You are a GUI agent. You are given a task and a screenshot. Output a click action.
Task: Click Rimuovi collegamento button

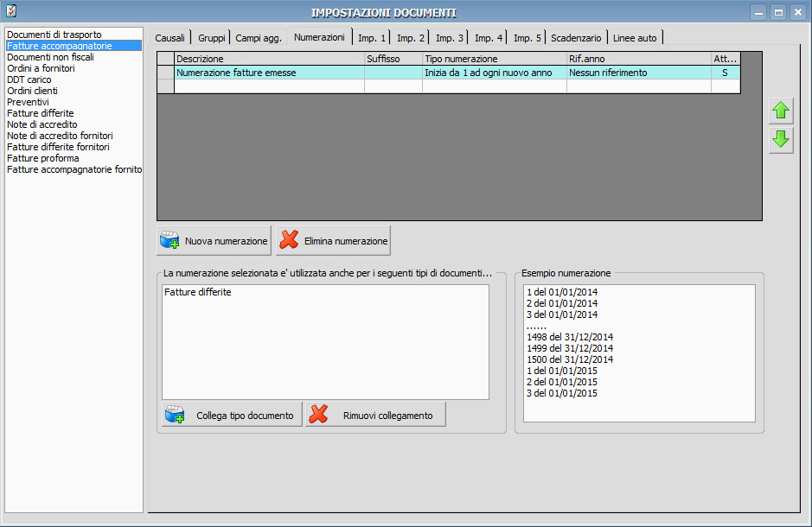(x=375, y=415)
